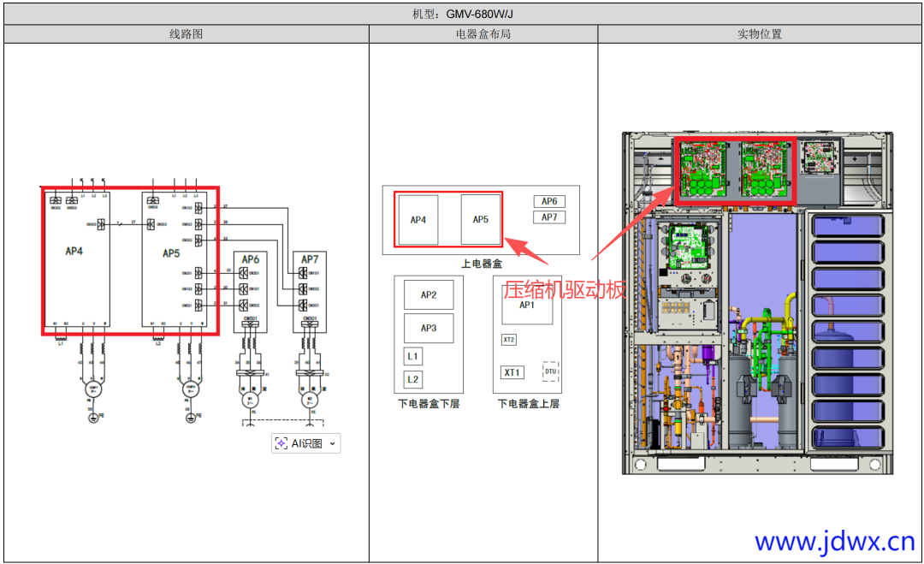Select the L1 terminal in lower electric box

(x=412, y=355)
